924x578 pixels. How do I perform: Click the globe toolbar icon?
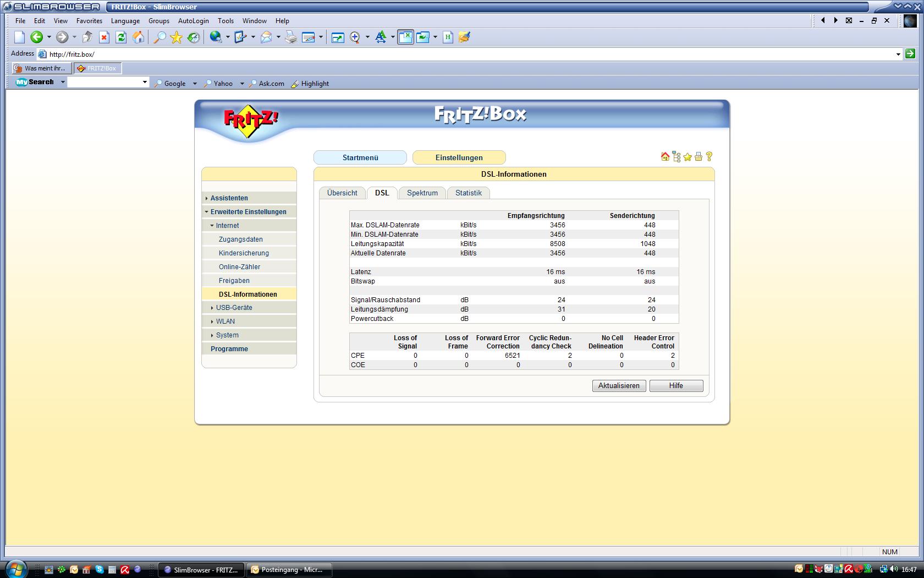point(216,37)
